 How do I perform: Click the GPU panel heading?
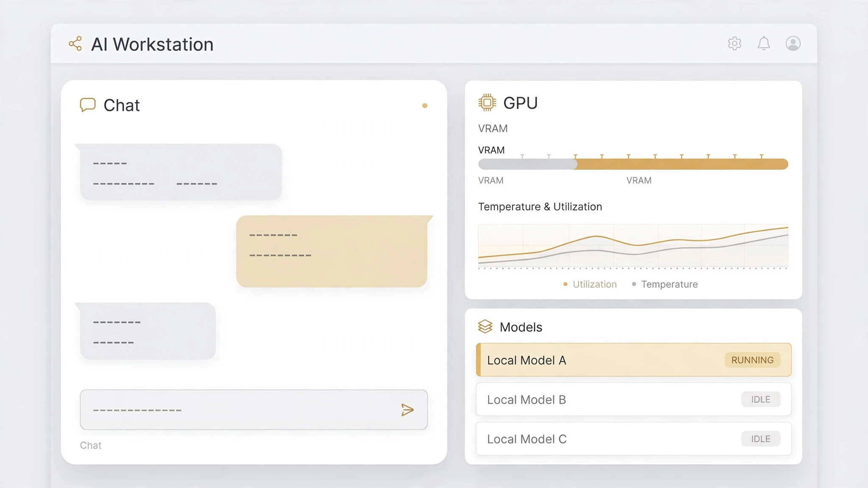click(x=520, y=103)
